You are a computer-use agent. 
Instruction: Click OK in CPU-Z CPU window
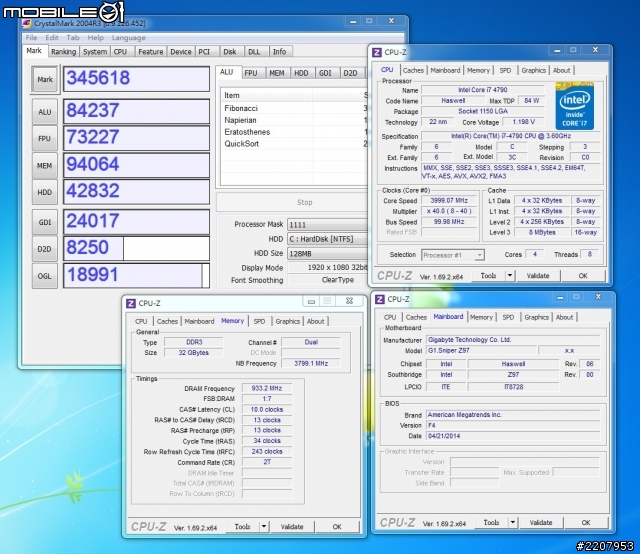583,276
